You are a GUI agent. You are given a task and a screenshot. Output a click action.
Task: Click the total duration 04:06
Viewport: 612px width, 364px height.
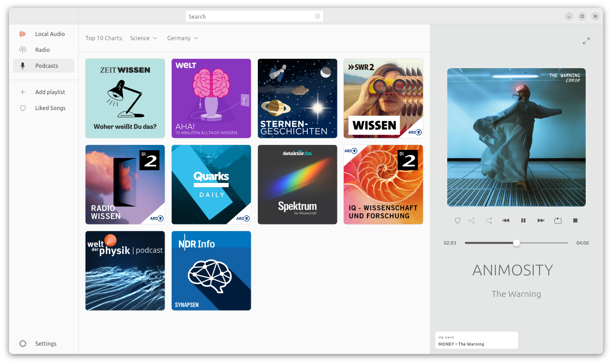pos(582,243)
